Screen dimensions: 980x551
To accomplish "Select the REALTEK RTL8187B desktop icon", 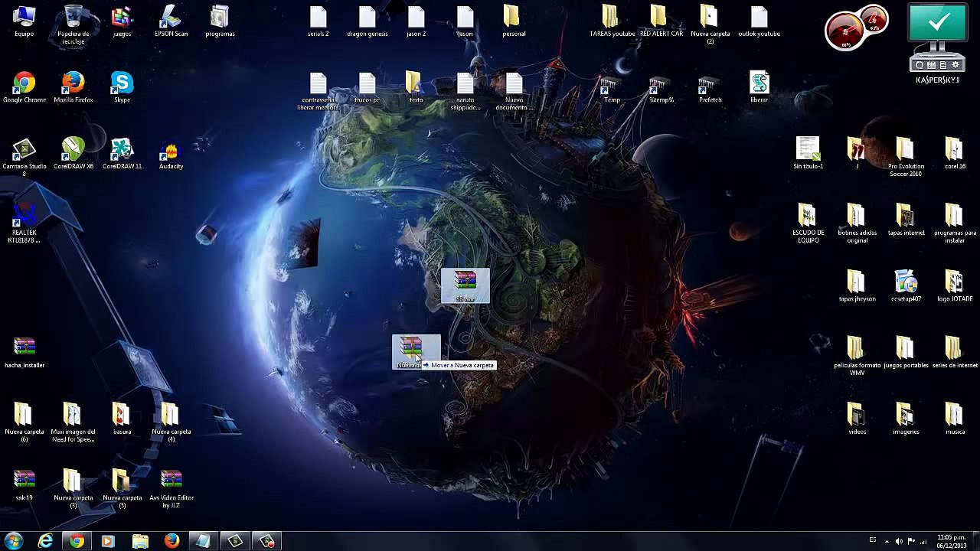I will [24, 223].
